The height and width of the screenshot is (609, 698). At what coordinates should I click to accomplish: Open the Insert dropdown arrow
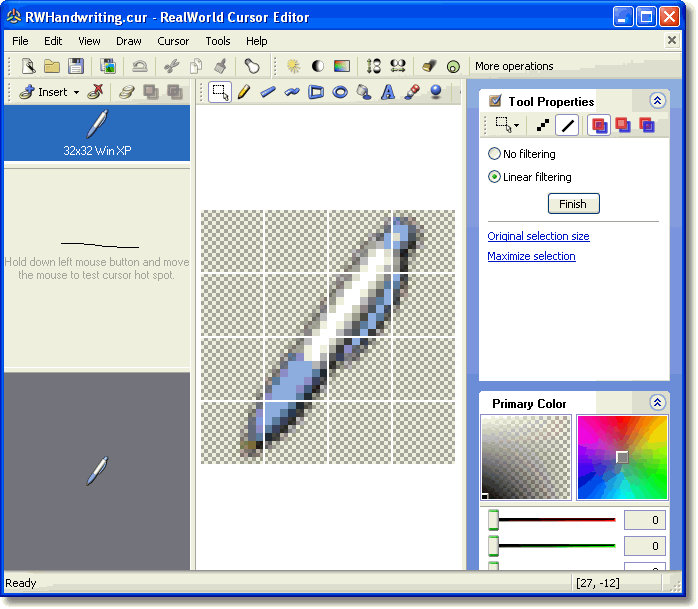click(x=77, y=93)
